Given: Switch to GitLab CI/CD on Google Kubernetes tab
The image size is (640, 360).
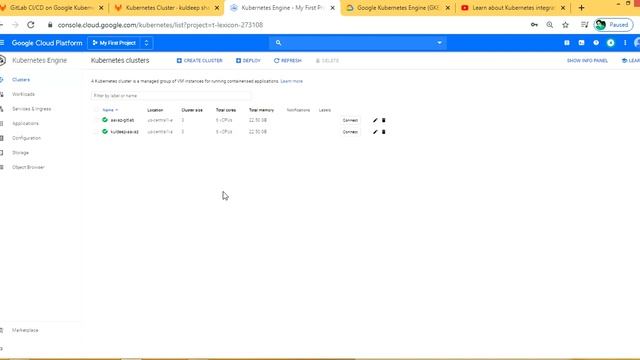Looking at the screenshot, I should click(x=51, y=8).
